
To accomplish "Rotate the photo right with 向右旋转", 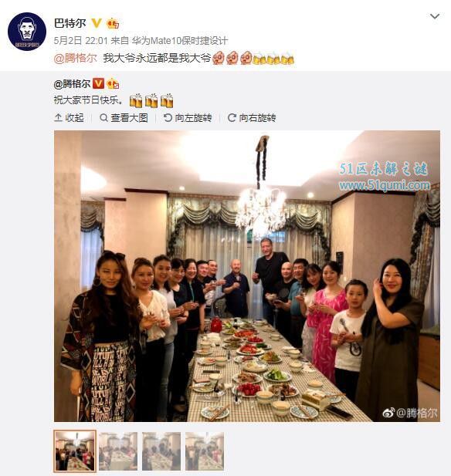I will [x=252, y=118].
